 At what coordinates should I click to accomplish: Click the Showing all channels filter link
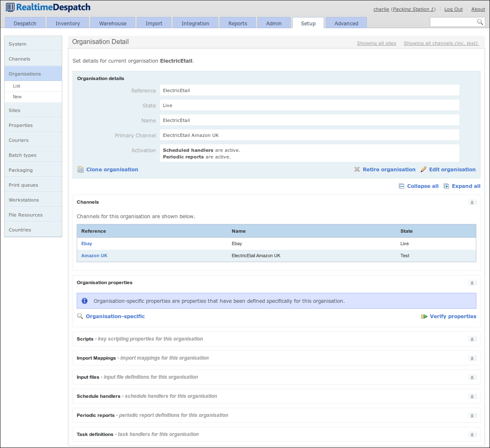coord(441,43)
